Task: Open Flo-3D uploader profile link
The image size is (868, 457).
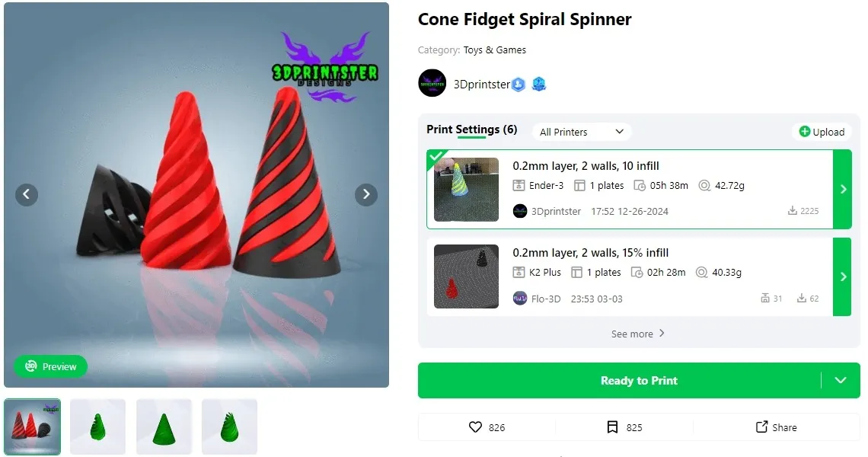Action: 546,299
